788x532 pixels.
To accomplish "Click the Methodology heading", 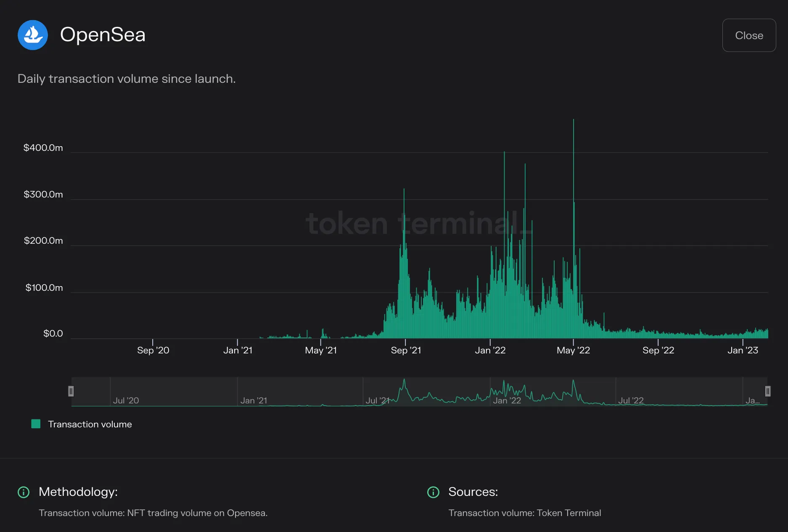I will coord(78,492).
